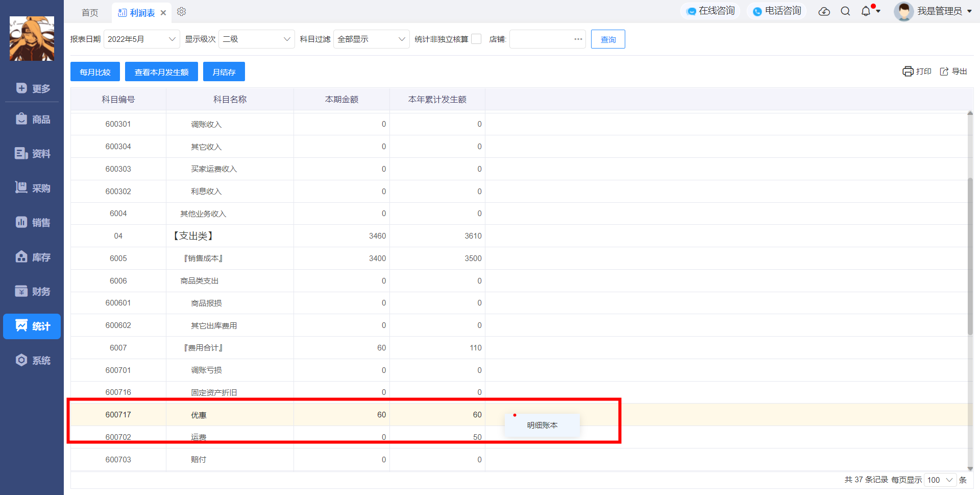Open the 库存 inventory sidebar module
This screenshot has width=980, height=495.
click(x=32, y=257)
